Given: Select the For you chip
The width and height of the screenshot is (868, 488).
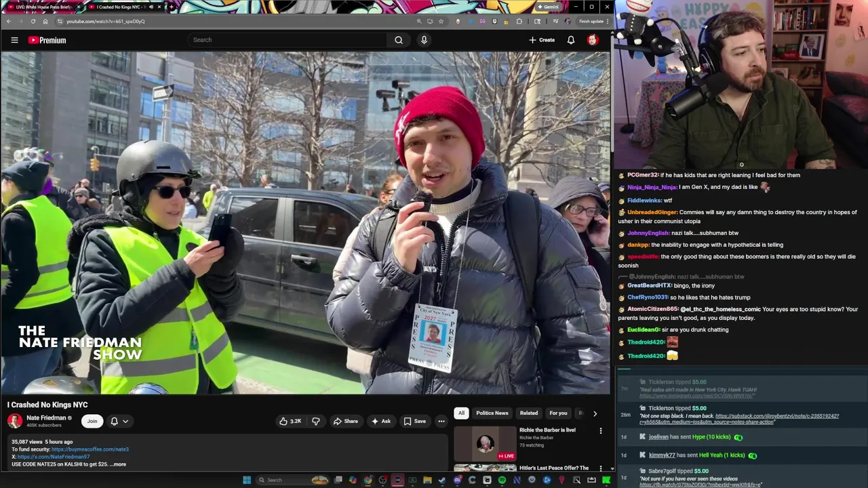Looking at the screenshot, I should pos(558,413).
